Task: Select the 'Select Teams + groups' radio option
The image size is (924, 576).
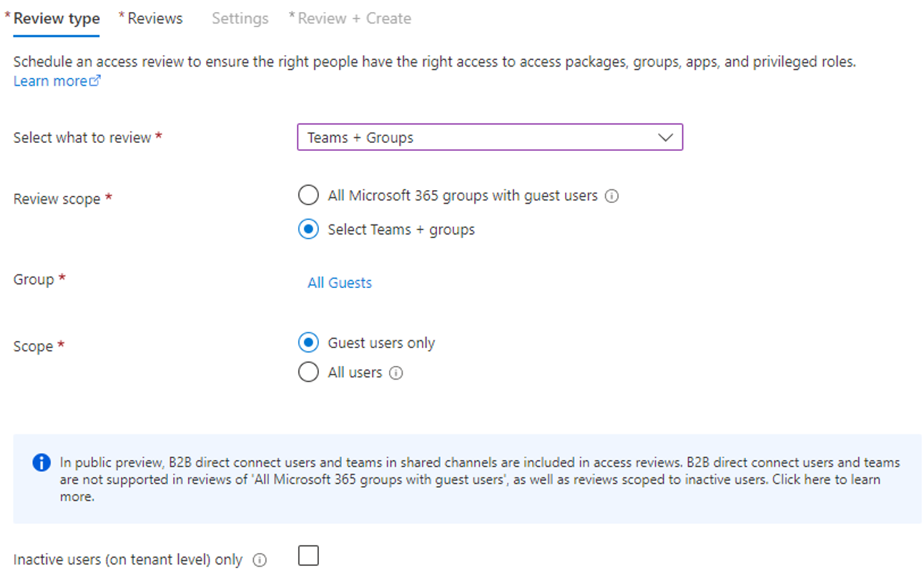Action: pos(308,229)
